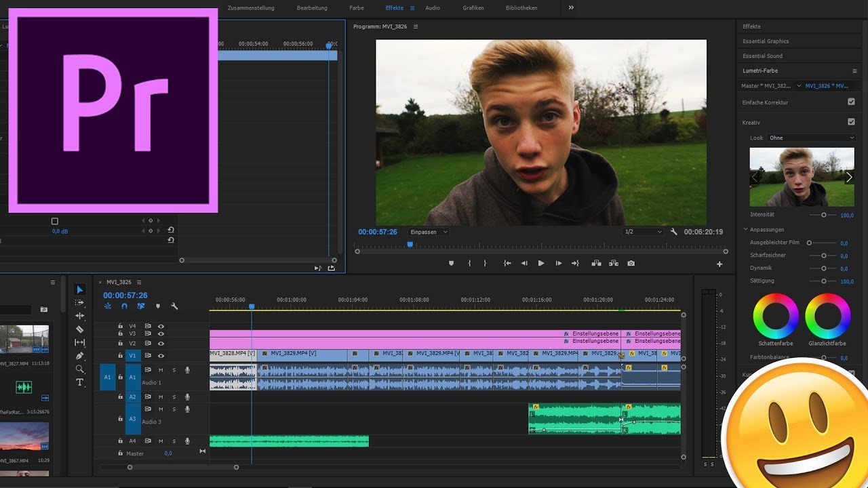Screen dimensions: 868x488
Task: Hide video track V4 with eye
Action: (x=161, y=326)
